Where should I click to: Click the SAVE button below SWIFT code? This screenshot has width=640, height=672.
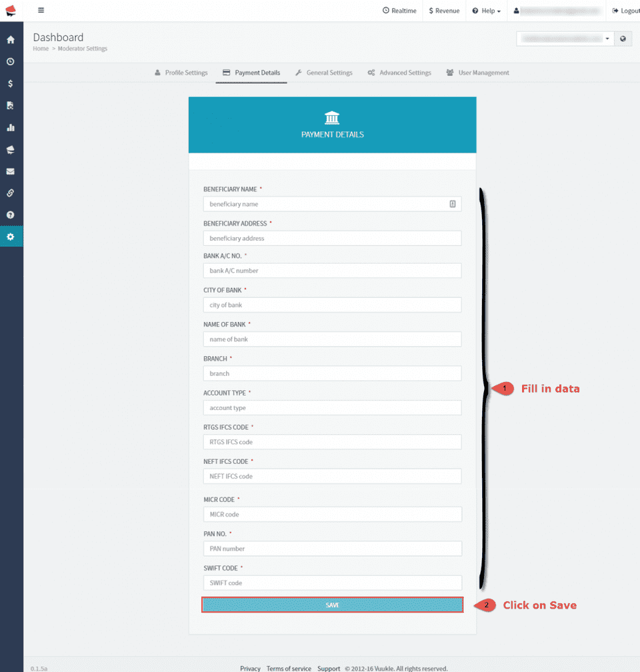click(332, 605)
